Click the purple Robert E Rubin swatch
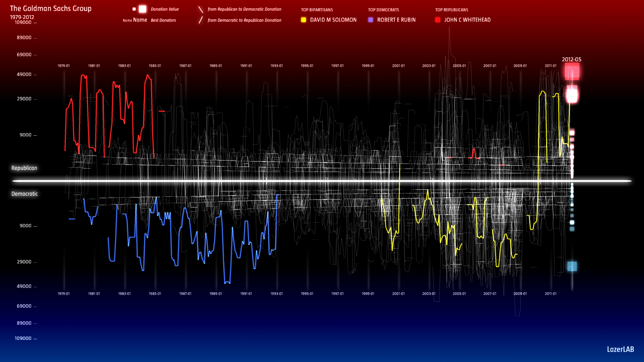Viewport: 644px width, 362px height. pos(371,20)
